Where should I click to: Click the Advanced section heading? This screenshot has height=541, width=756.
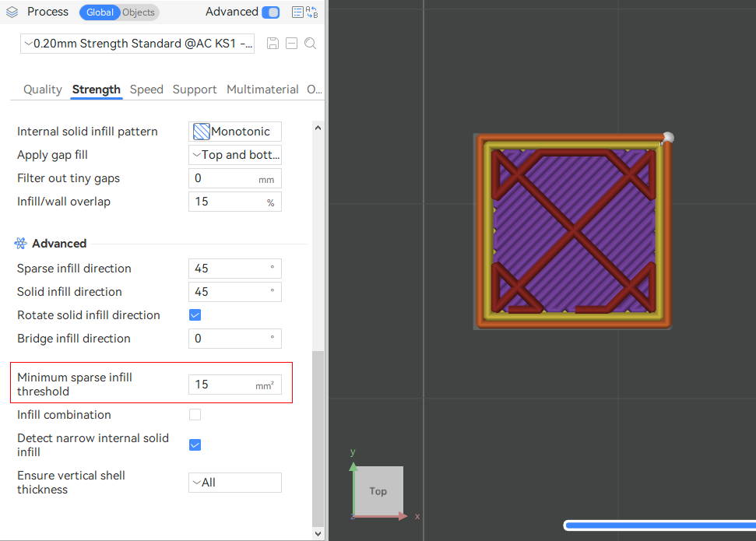tap(59, 244)
